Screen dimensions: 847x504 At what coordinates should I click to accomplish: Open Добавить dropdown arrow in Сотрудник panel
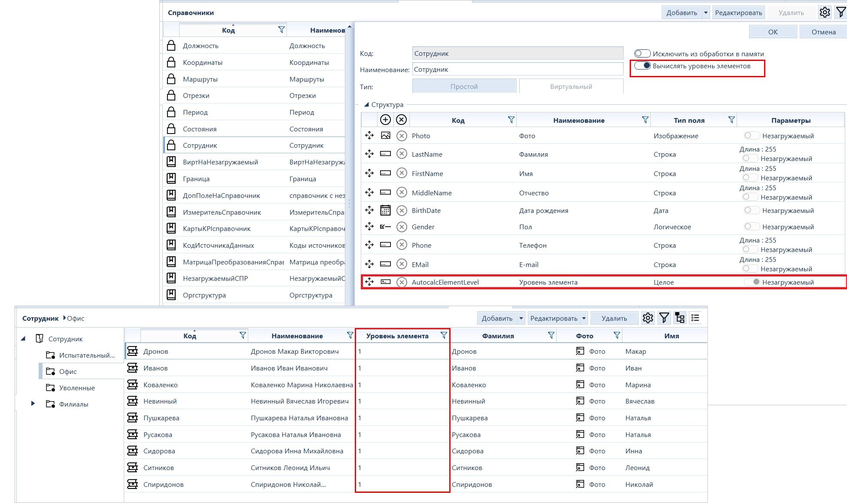point(521,318)
